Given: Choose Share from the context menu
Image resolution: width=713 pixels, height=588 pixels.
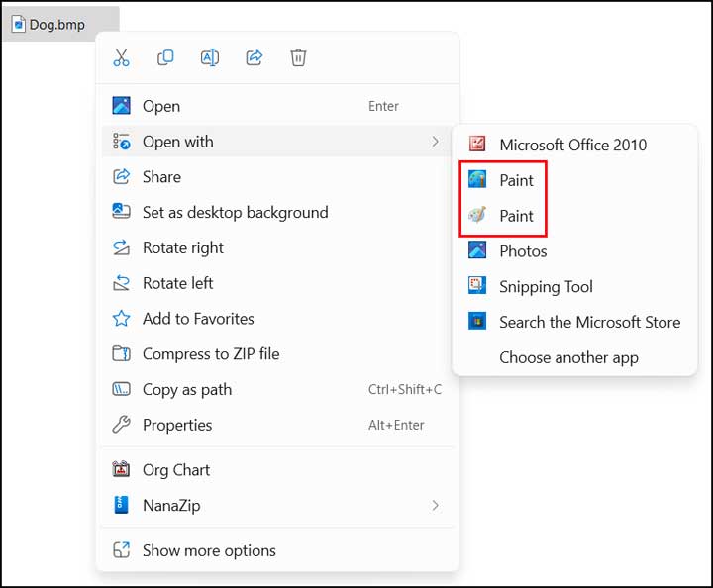Looking at the screenshot, I should tap(277, 177).
